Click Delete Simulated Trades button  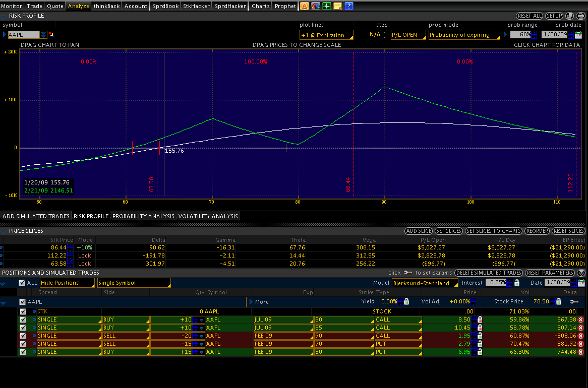pyautogui.click(x=488, y=273)
